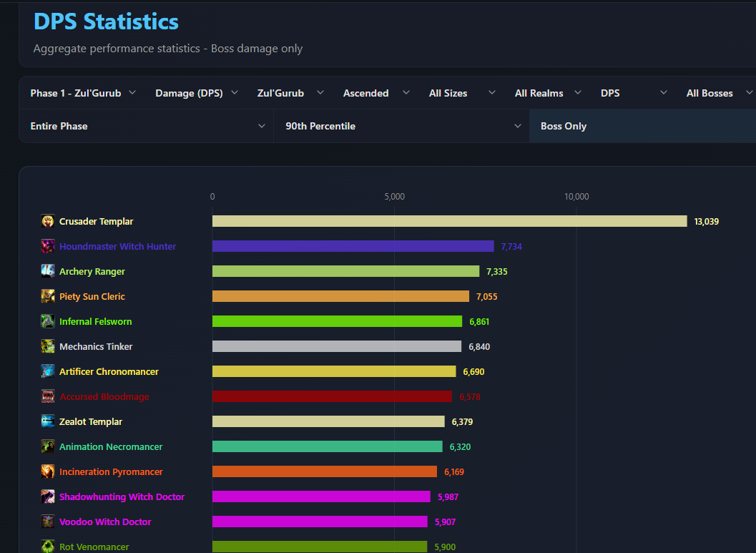Click the Accursed Bloodmage class name

pos(104,397)
